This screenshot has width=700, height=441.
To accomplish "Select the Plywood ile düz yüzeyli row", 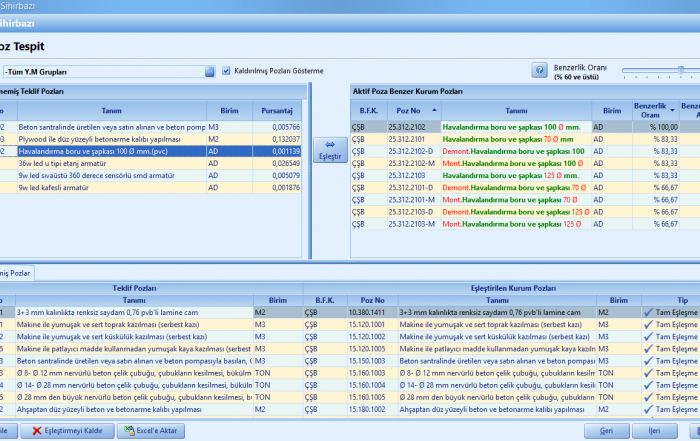I will (x=100, y=139).
